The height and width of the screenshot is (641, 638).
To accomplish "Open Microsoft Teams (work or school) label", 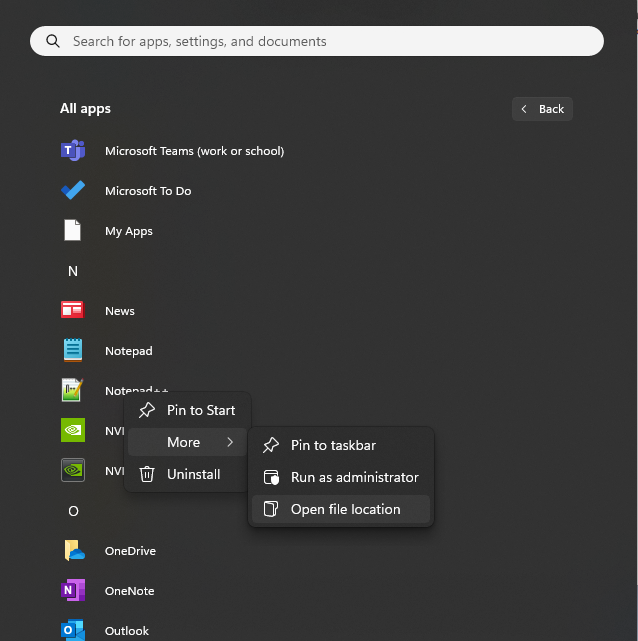I will coord(194,151).
